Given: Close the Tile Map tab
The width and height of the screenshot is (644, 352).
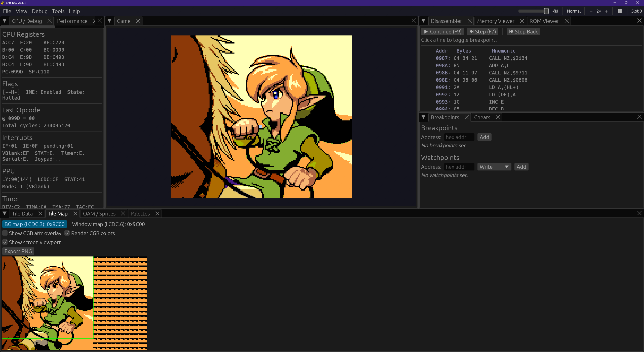Looking at the screenshot, I should (75, 213).
